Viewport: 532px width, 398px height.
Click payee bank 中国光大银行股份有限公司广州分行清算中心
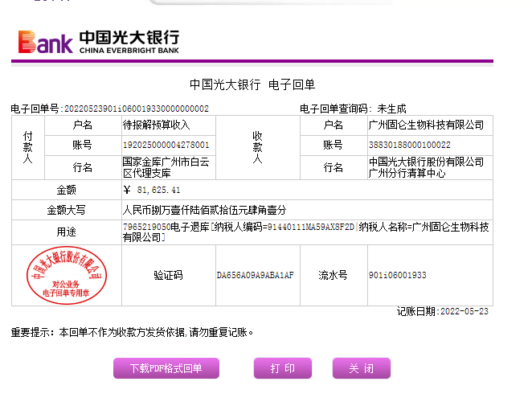[426, 167]
